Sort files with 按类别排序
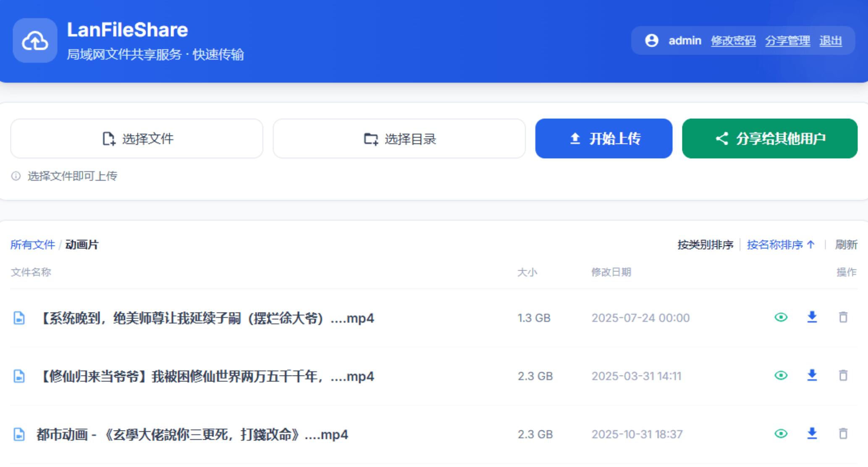The image size is (868, 467). click(705, 245)
